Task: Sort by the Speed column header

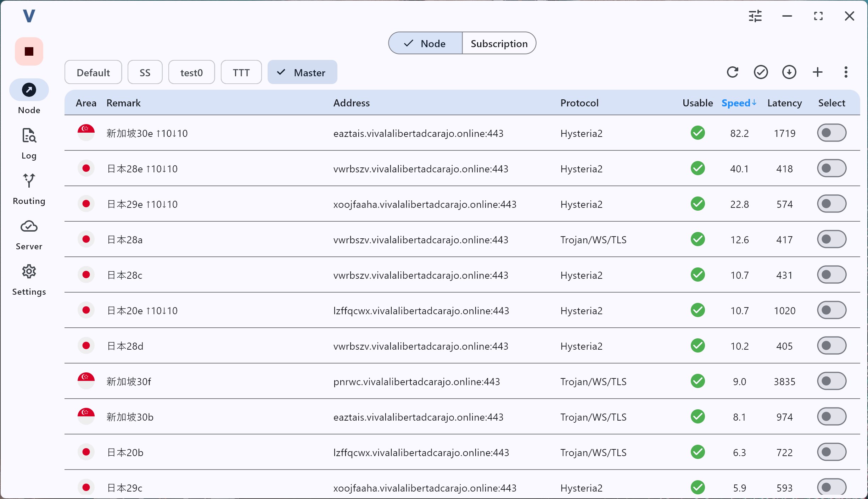Action: coord(739,103)
